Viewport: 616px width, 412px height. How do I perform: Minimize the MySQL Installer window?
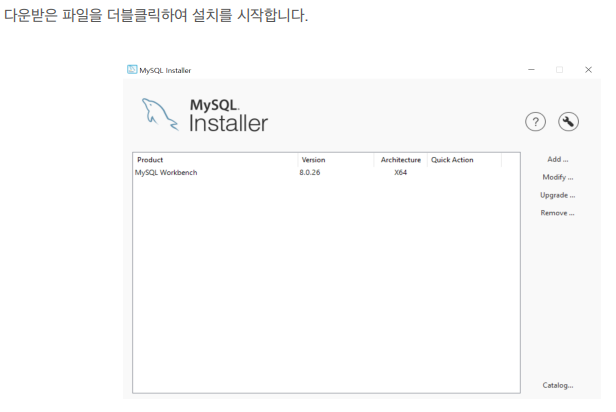pos(531,70)
